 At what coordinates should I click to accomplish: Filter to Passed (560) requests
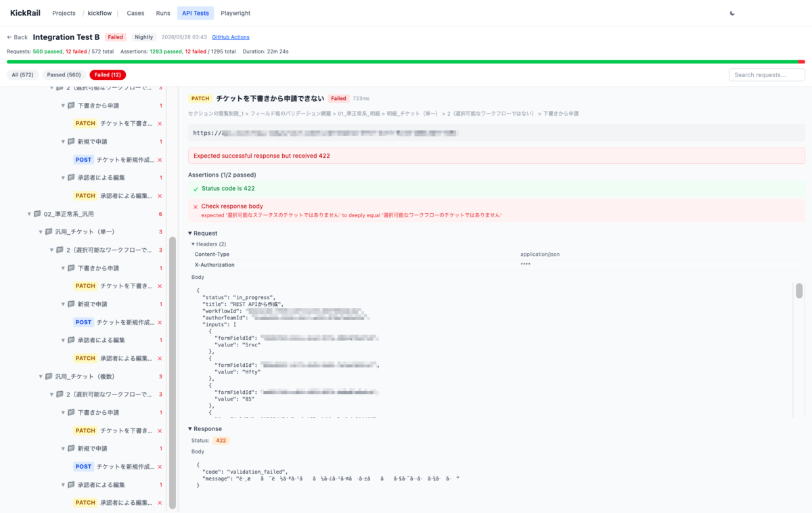point(64,75)
